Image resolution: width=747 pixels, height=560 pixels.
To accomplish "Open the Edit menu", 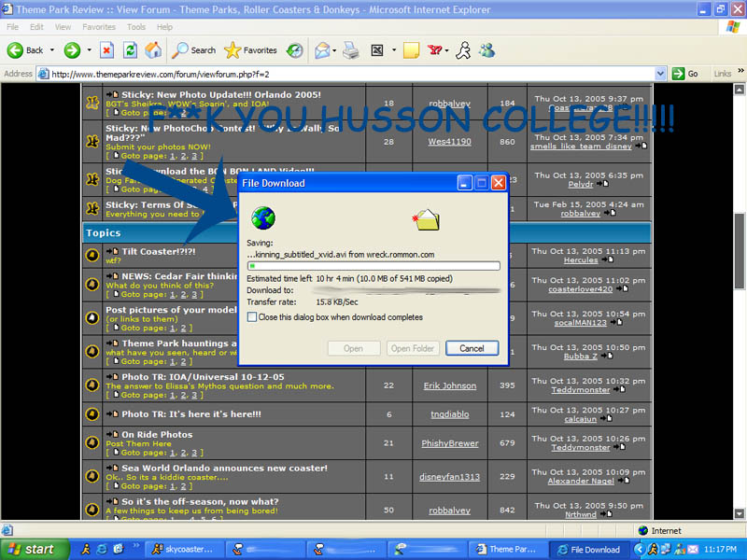I will tap(36, 27).
